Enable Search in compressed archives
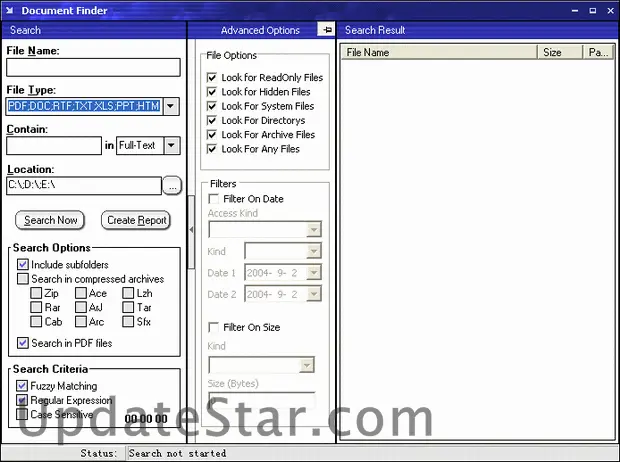This screenshot has width=620, height=462. [23, 279]
